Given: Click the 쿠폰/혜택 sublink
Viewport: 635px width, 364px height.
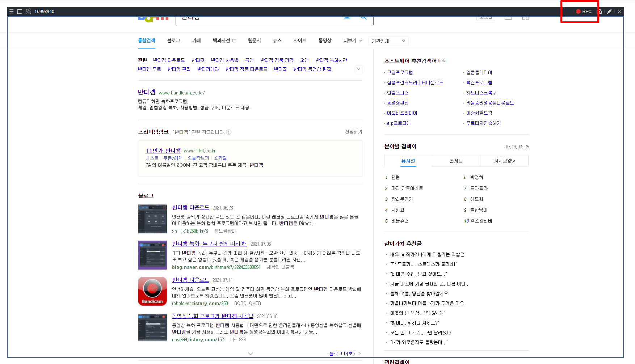Looking at the screenshot, I should 173,158.
